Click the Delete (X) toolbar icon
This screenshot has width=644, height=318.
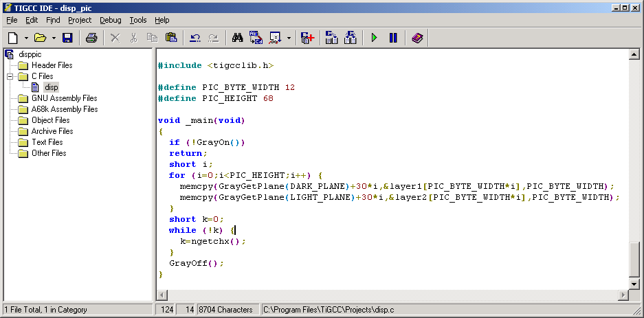tap(115, 38)
